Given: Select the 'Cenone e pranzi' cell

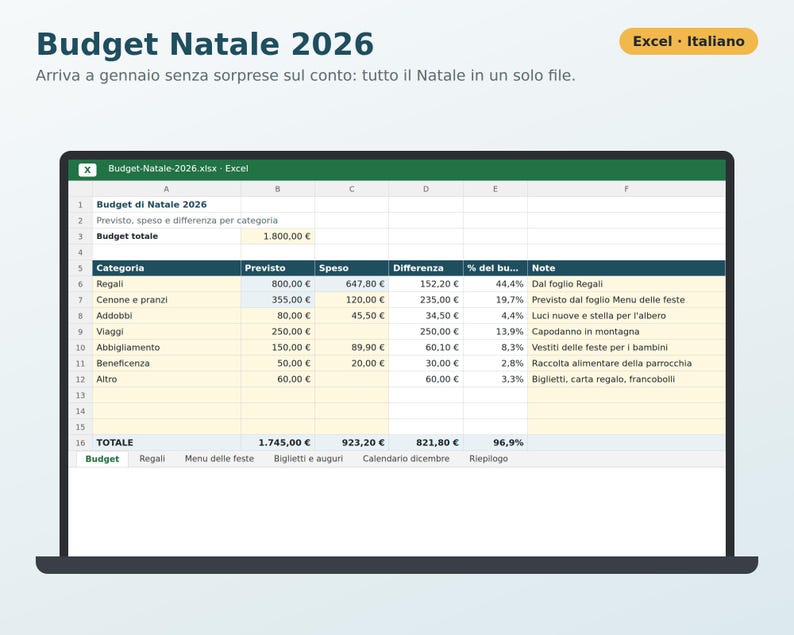Looking at the screenshot, I should click(x=166, y=300).
